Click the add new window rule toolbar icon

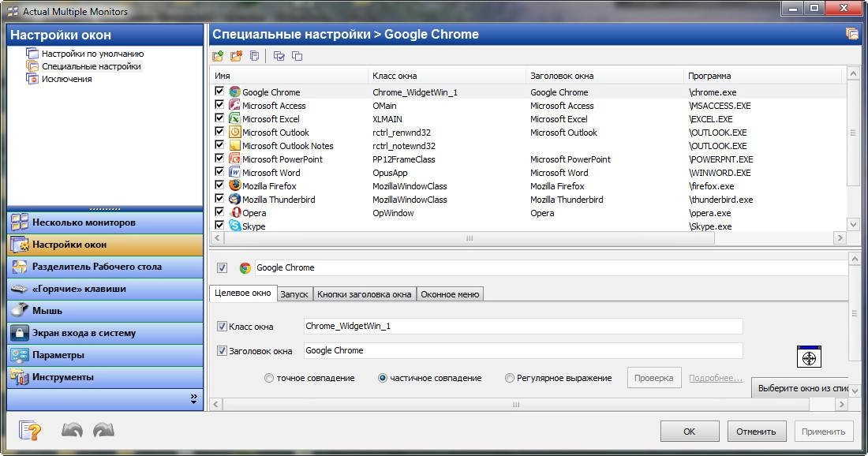[218, 56]
